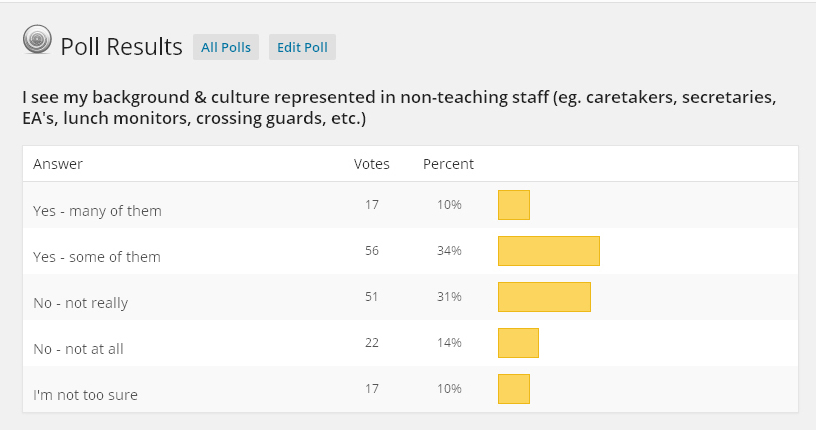
Task: Select the 'No - not at all' answer
Action: point(79,348)
